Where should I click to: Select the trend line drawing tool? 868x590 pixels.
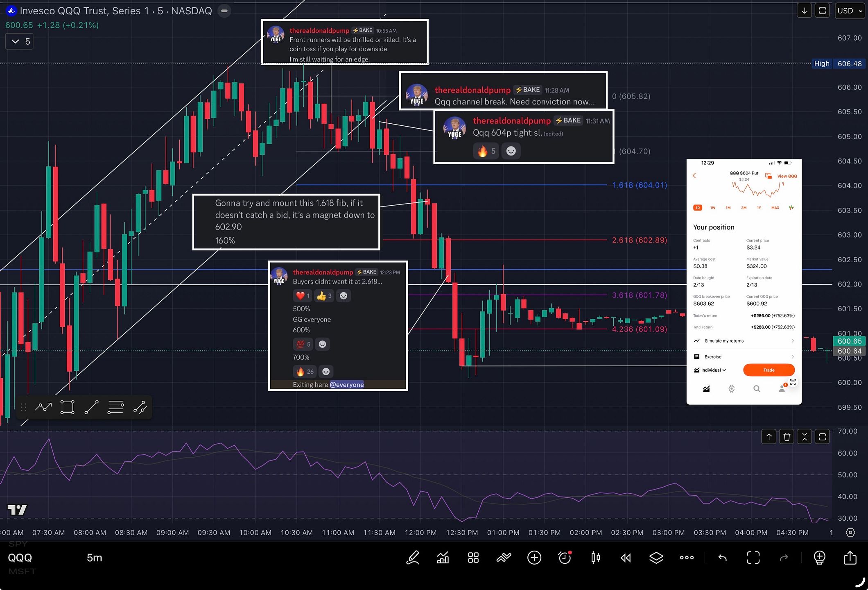pyautogui.click(x=91, y=407)
